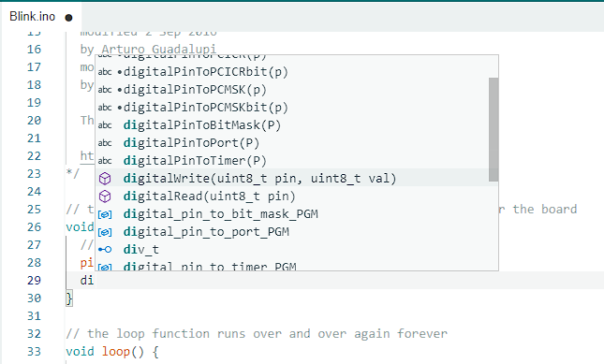Click line number 33 in the gutter
The width and height of the screenshot is (604, 364).
click(x=34, y=351)
